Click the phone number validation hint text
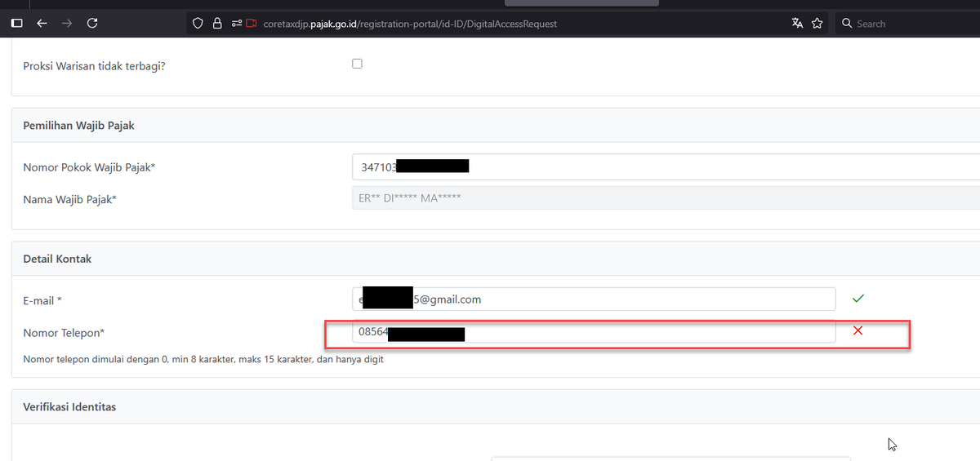 (x=203, y=359)
